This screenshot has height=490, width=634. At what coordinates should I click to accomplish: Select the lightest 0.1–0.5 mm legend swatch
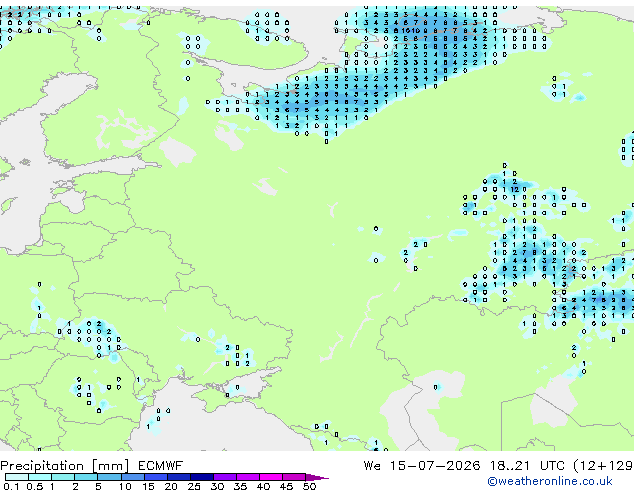pos(17,477)
